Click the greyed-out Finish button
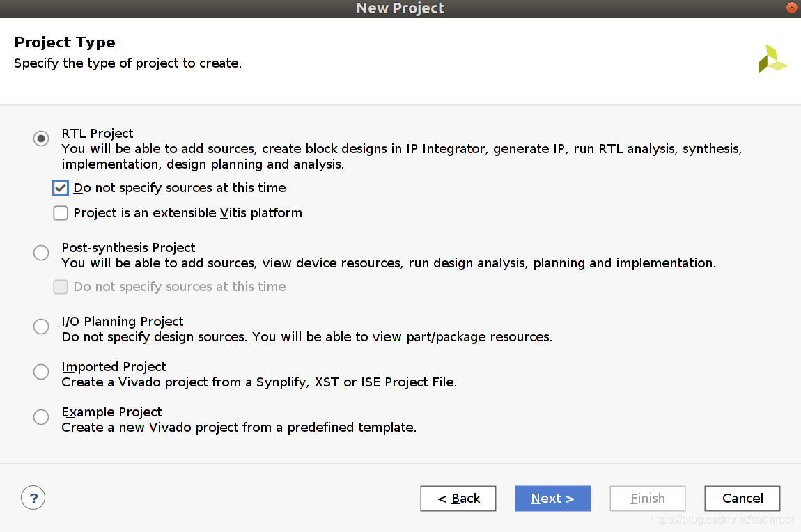The image size is (801, 532). [648, 499]
